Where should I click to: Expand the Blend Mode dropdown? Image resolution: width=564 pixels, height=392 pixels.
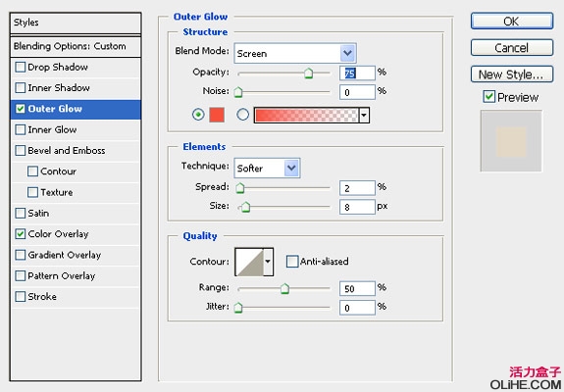[295, 53]
